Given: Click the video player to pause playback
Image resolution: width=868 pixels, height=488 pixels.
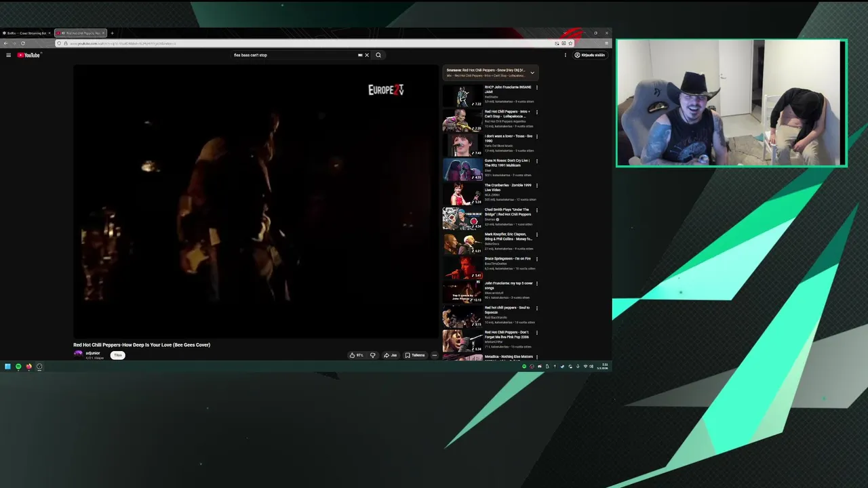Looking at the screenshot, I should coord(256,201).
